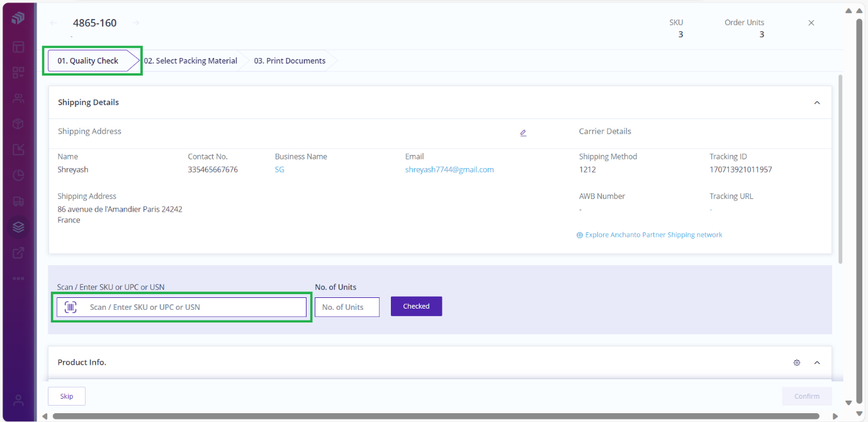Open the pie chart reports icon in sidebar
Viewport: 868px width, 422px height.
coord(18,176)
